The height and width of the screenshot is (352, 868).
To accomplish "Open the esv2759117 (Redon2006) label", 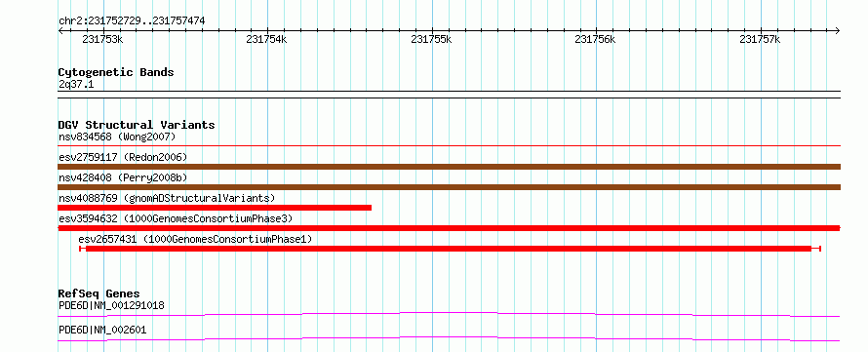I will 123,157.
